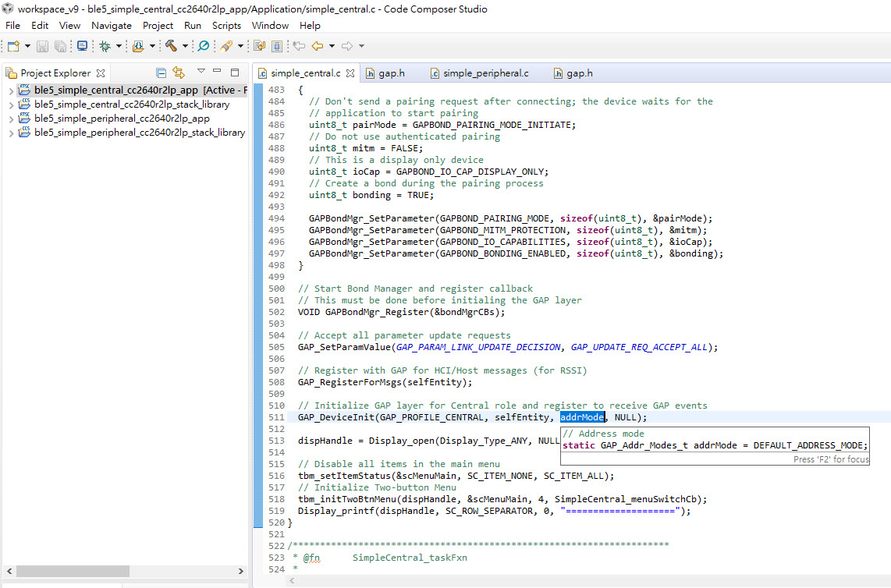This screenshot has height=588, width=891.
Task: Open the Build hammer dropdown arrow
Action: click(x=186, y=47)
